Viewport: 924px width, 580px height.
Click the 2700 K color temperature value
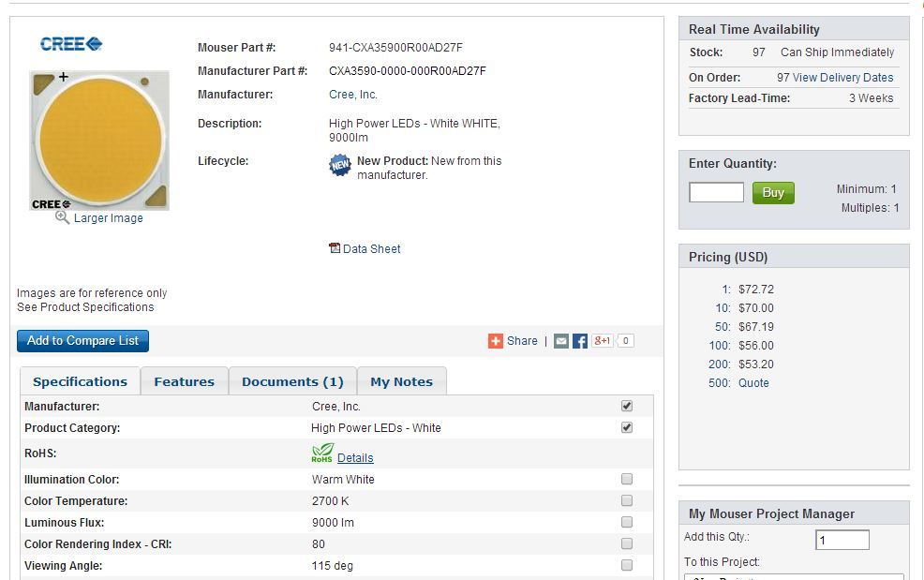[x=330, y=501]
